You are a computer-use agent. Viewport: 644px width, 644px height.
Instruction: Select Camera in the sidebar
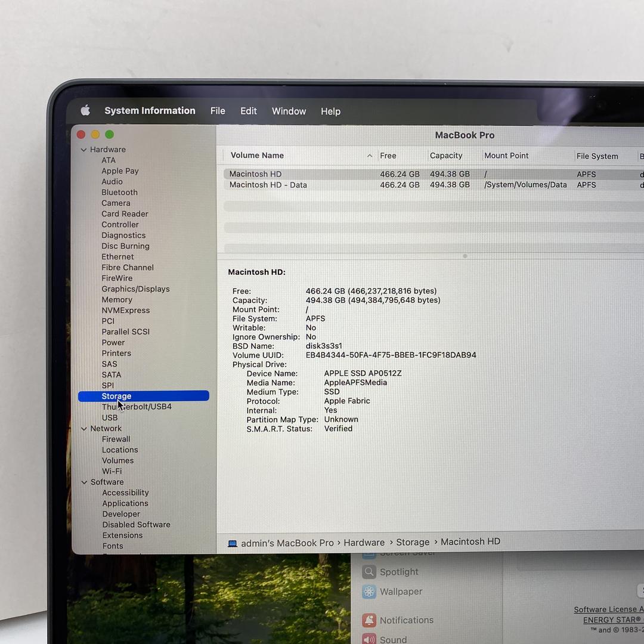(x=116, y=203)
